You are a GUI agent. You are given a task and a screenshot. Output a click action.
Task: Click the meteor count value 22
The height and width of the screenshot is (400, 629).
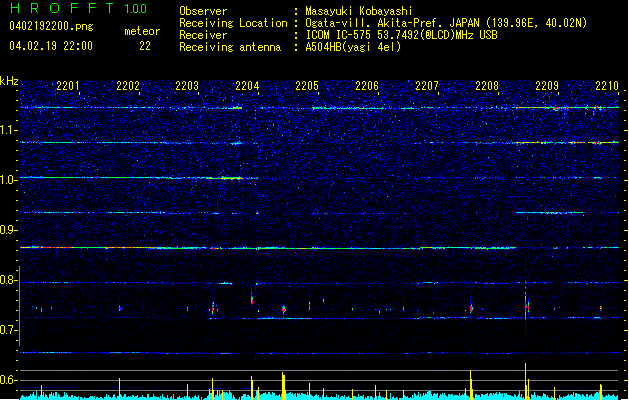click(145, 46)
